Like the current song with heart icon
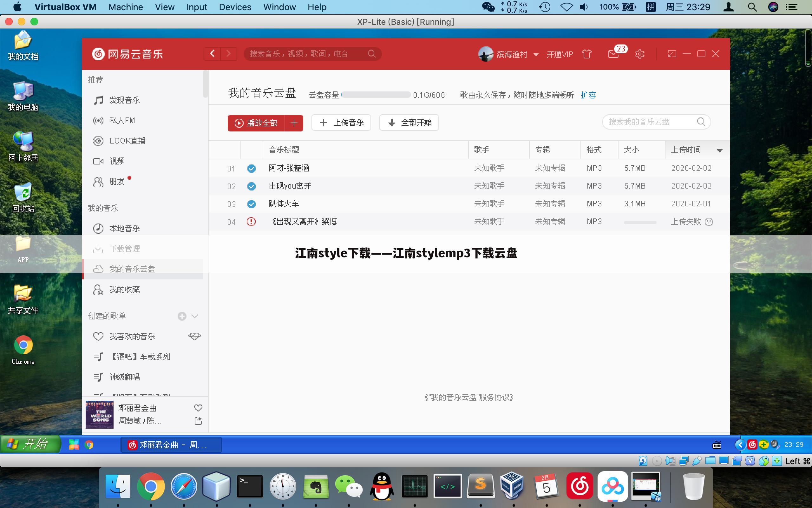This screenshot has width=812, height=508. (x=198, y=408)
